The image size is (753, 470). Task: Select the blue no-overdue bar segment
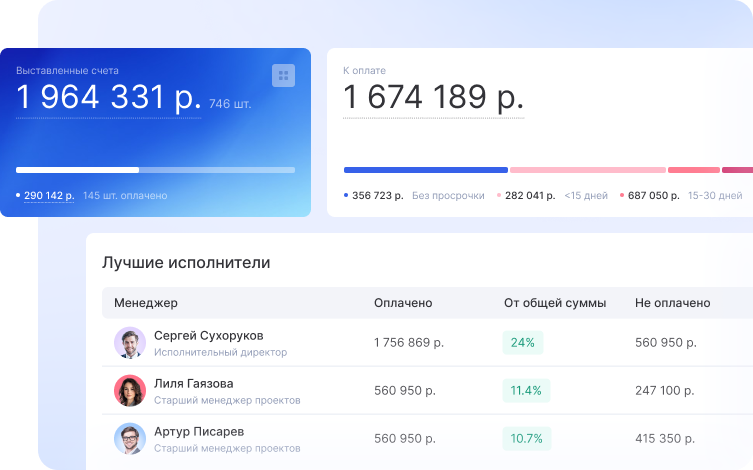[x=425, y=170]
